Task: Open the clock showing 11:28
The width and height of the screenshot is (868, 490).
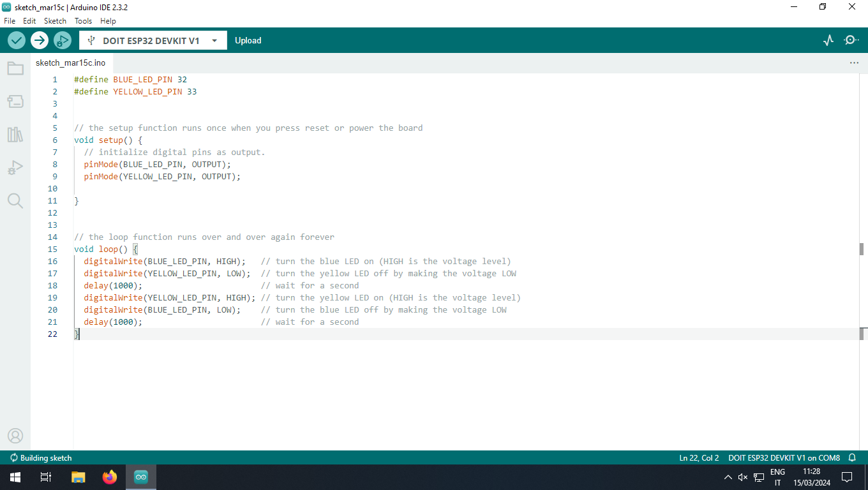Action: point(811,477)
